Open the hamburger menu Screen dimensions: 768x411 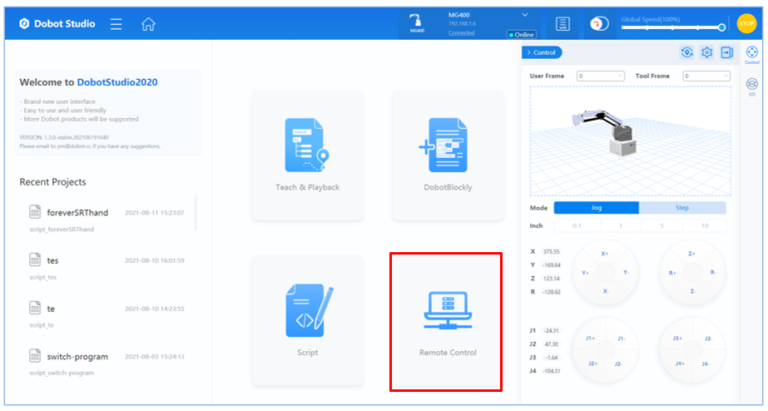[116, 24]
